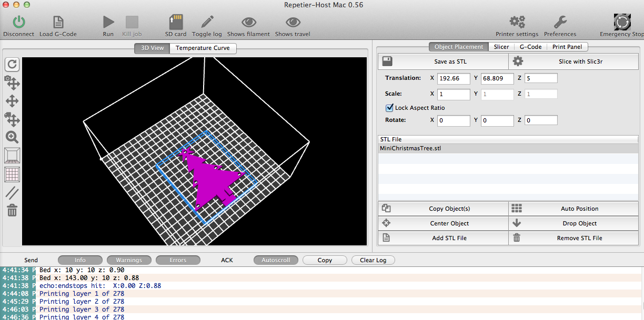The height and width of the screenshot is (320, 644).
Task: Click the trash icon in view toolbar
Action: (x=12, y=211)
